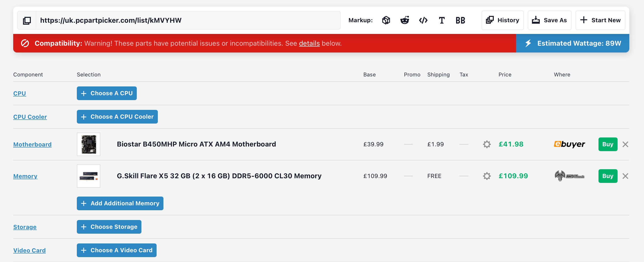The width and height of the screenshot is (644, 262).
Task: Buy the motherboard from Ebuyer
Action: (x=608, y=144)
